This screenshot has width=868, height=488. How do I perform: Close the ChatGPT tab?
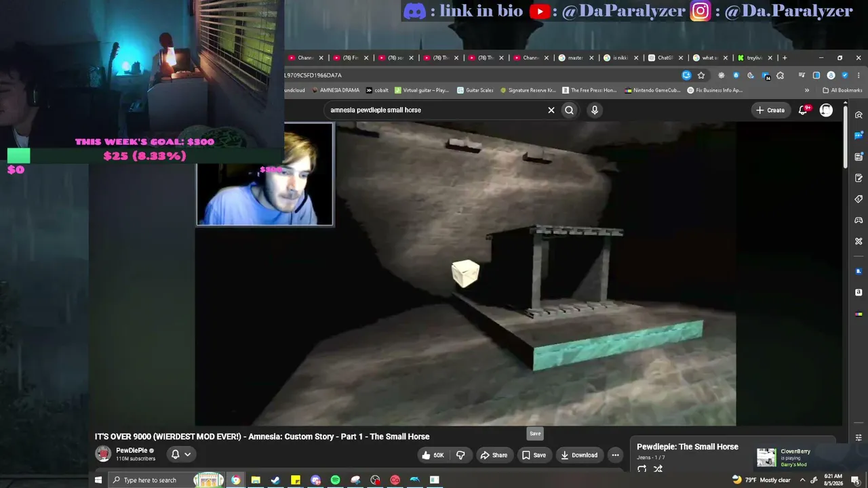(681, 58)
